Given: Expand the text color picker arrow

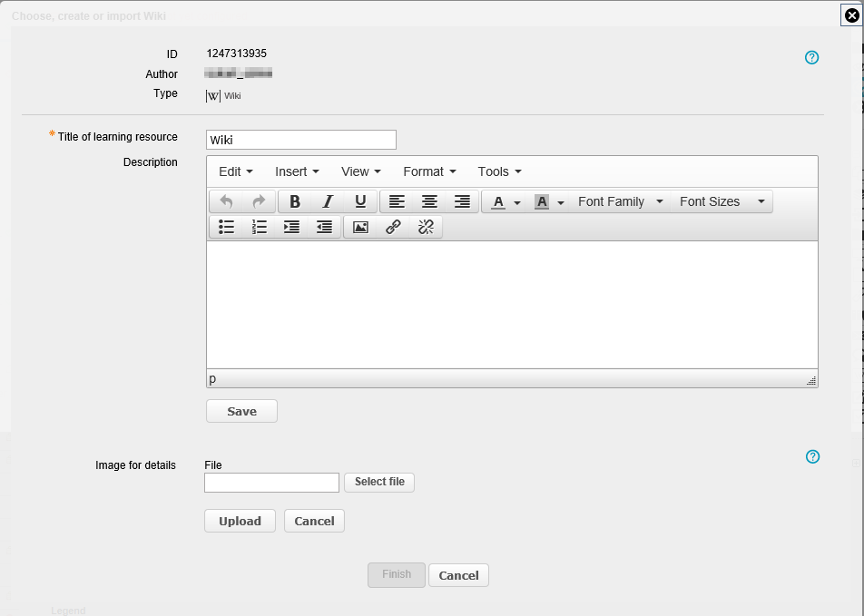Looking at the screenshot, I should pos(517,202).
